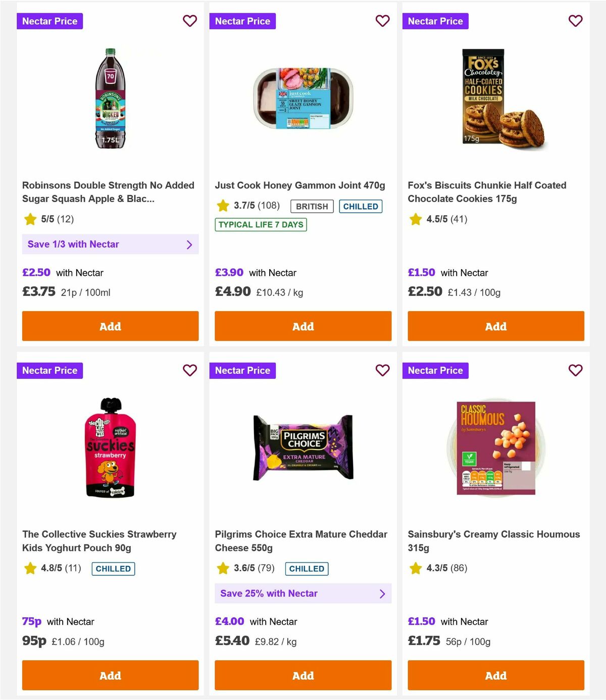The image size is (606, 700).
Task: Favourite the Fox's Chunkie Chocolate Cookies
Action: [575, 21]
